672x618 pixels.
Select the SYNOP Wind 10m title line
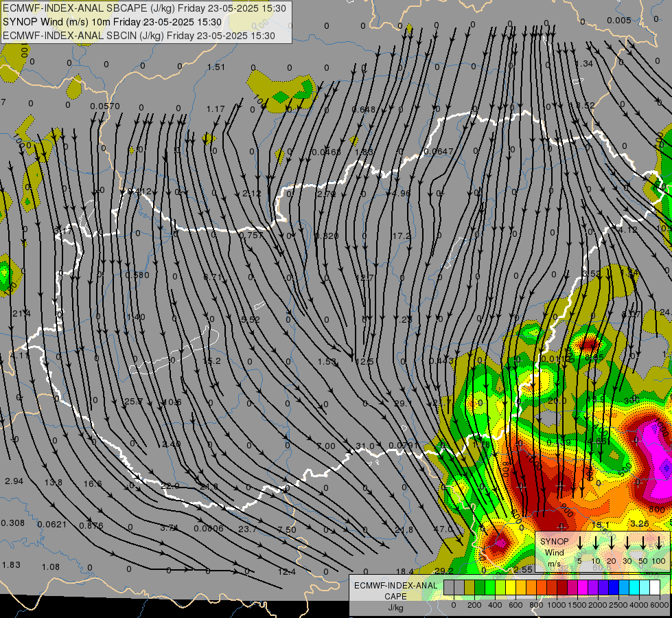112,22
